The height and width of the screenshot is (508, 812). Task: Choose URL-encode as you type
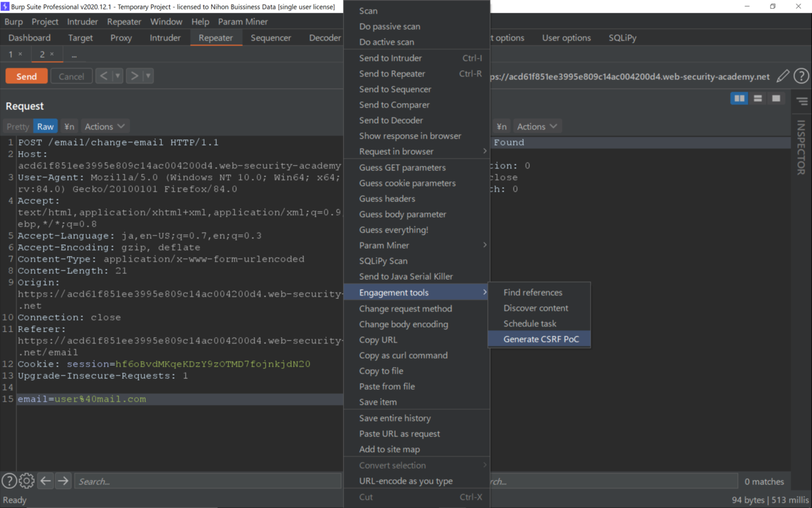[x=416, y=481]
